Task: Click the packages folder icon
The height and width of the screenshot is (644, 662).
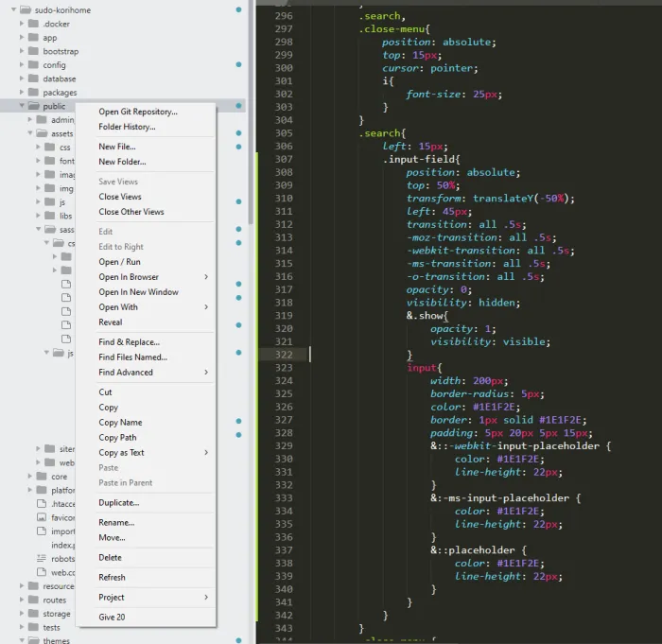Action: 33,92
